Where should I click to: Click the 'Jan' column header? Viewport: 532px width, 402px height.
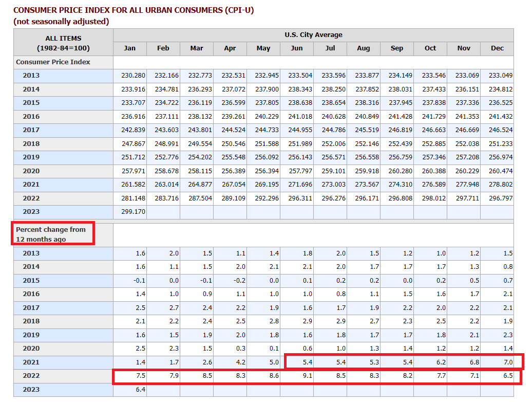coord(129,48)
